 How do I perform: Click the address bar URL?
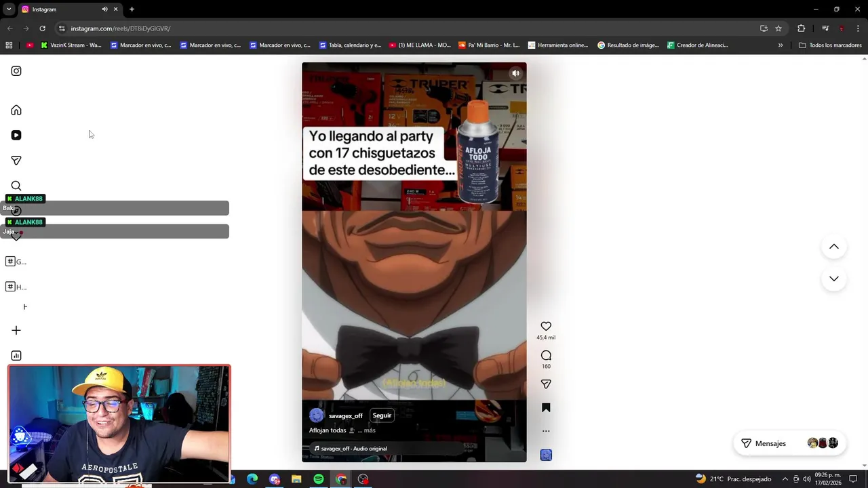tap(121, 28)
